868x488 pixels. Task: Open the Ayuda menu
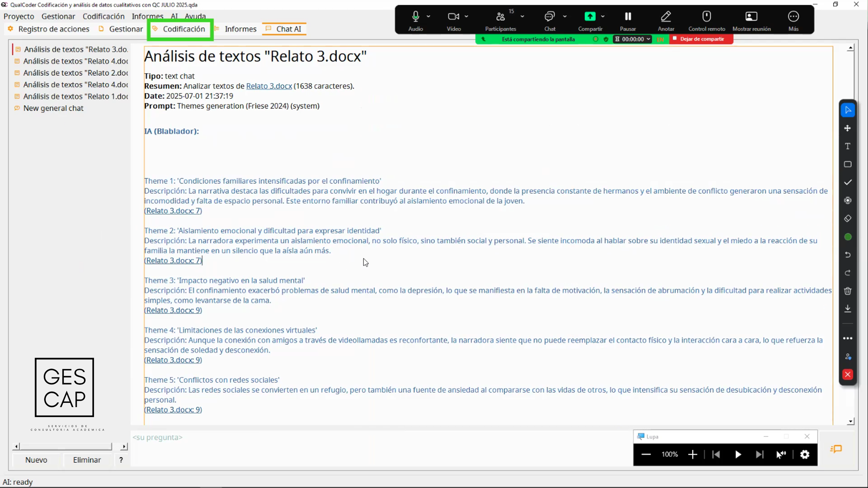tap(195, 16)
